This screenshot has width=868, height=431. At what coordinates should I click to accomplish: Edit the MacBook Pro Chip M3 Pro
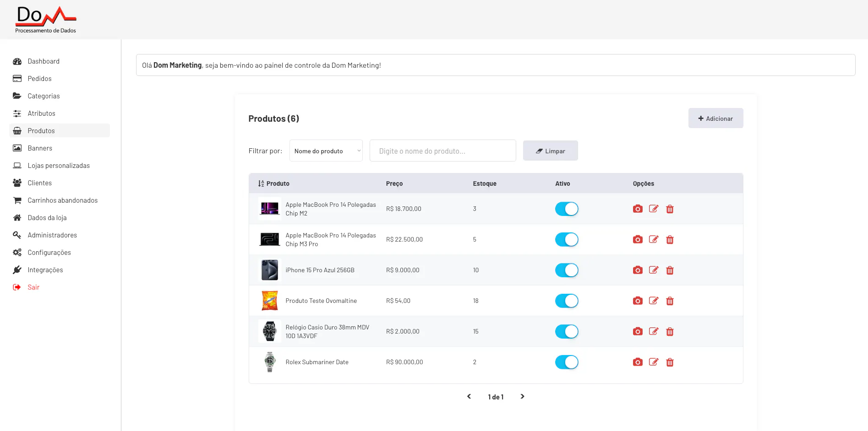654,240
